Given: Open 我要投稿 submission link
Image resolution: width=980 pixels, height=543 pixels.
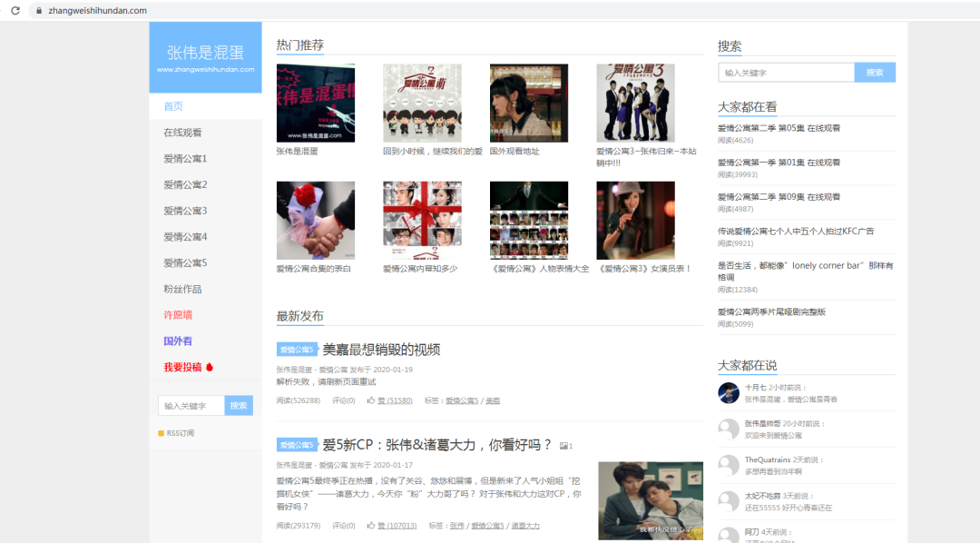Looking at the screenshot, I should coord(182,367).
